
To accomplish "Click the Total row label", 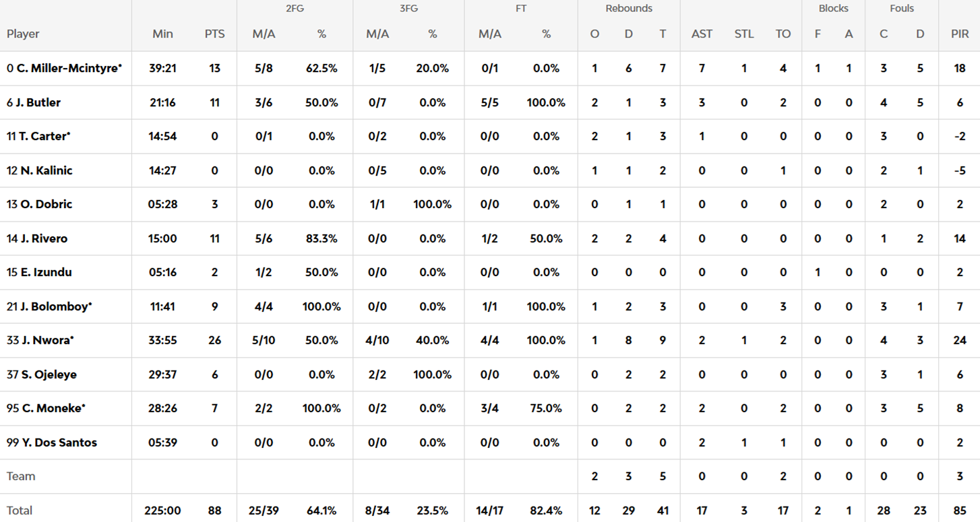I will [20, 511].
